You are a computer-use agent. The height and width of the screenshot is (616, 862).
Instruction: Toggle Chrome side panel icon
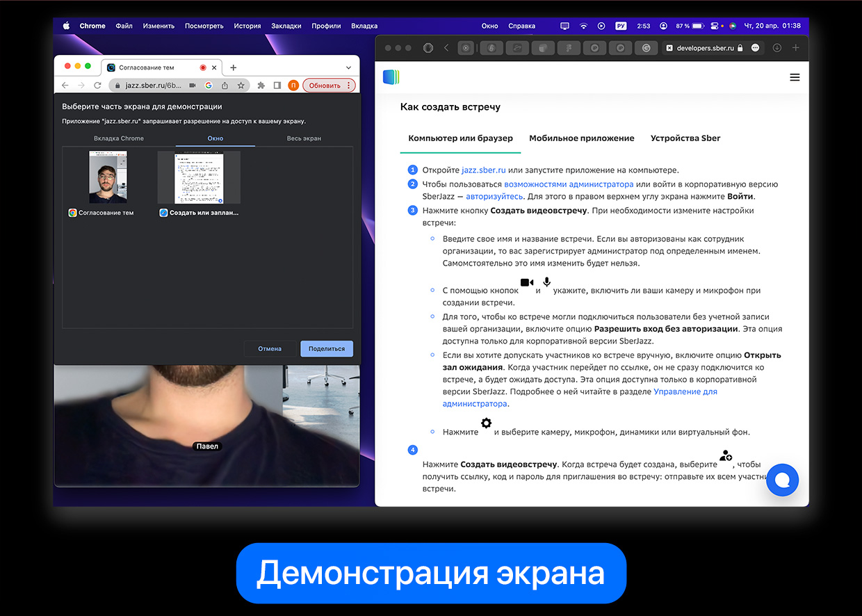(x=277, y=86)
